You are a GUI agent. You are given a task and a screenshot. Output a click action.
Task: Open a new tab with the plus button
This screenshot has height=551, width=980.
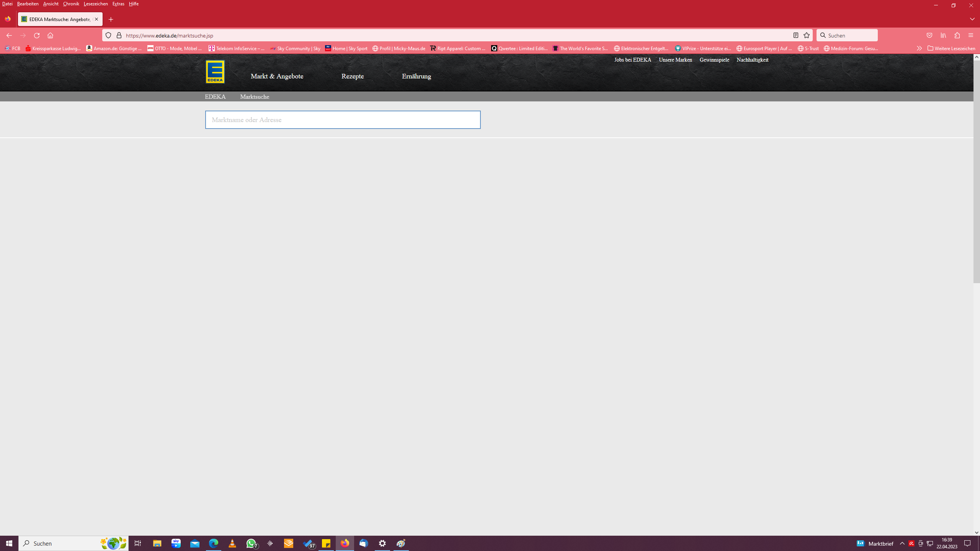111,19
